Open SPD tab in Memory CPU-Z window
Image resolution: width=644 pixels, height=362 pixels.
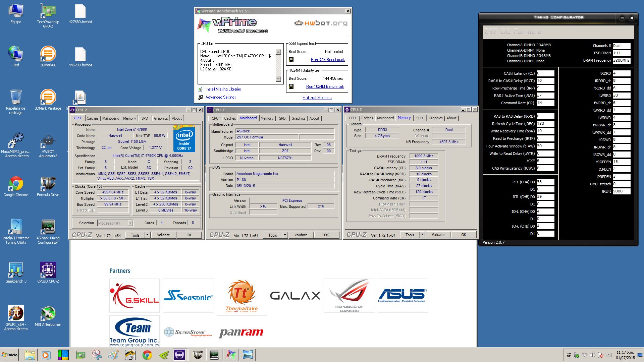point(420,118)
